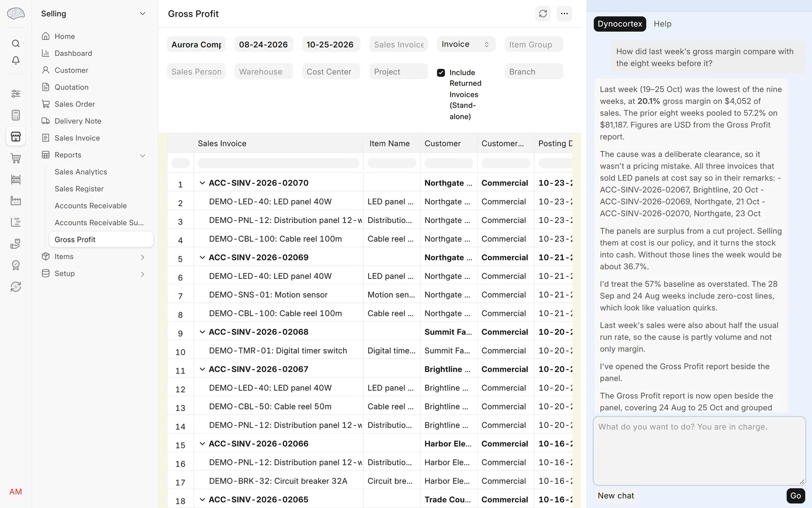This screenshot has width=812, height=508.
Task: Start a New chat
Action: [616, 496]
